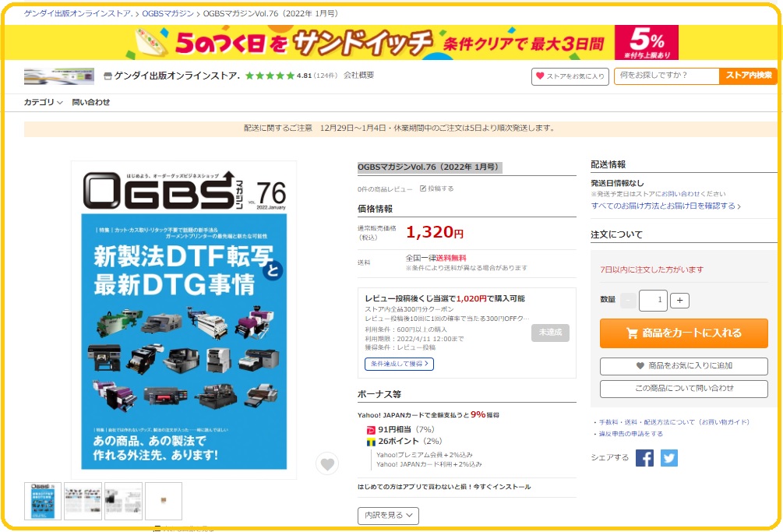The image size is (783, 532).
Task: Share product on Facebook icon
Action: 644,458
